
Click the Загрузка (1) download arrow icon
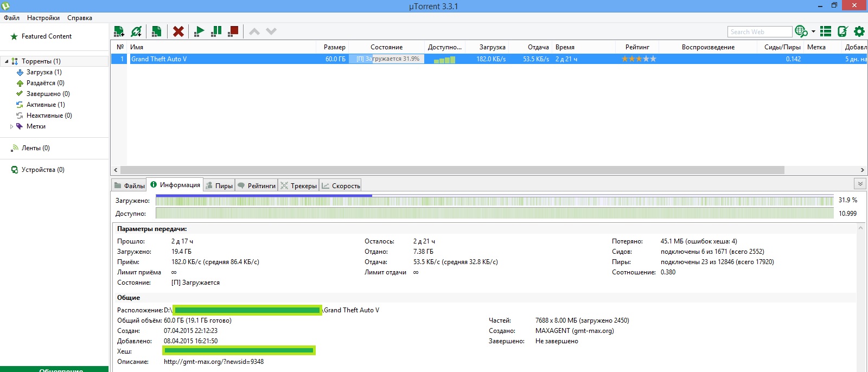tap(20, 72)
